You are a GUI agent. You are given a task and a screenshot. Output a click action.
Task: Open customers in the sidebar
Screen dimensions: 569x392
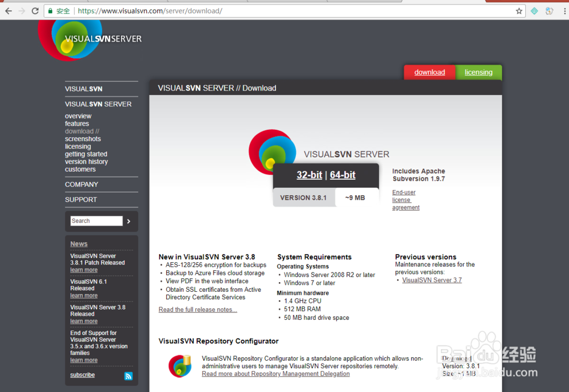[80, 170]
